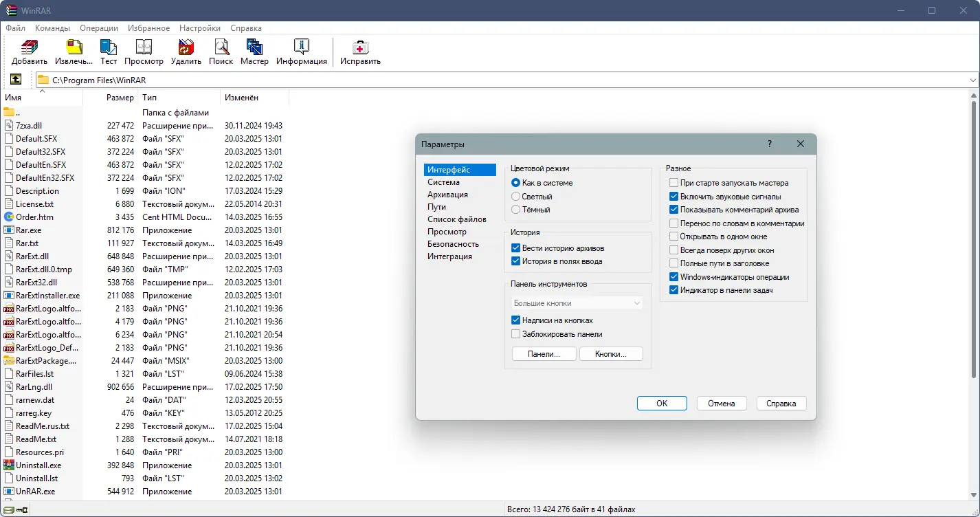
Task: Launch the Мастер toolbar tool
Action: click(x=254, y=47)
